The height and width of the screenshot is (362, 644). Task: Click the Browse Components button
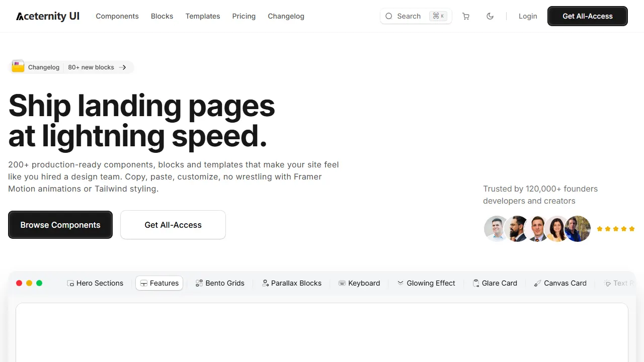point(60,225)
